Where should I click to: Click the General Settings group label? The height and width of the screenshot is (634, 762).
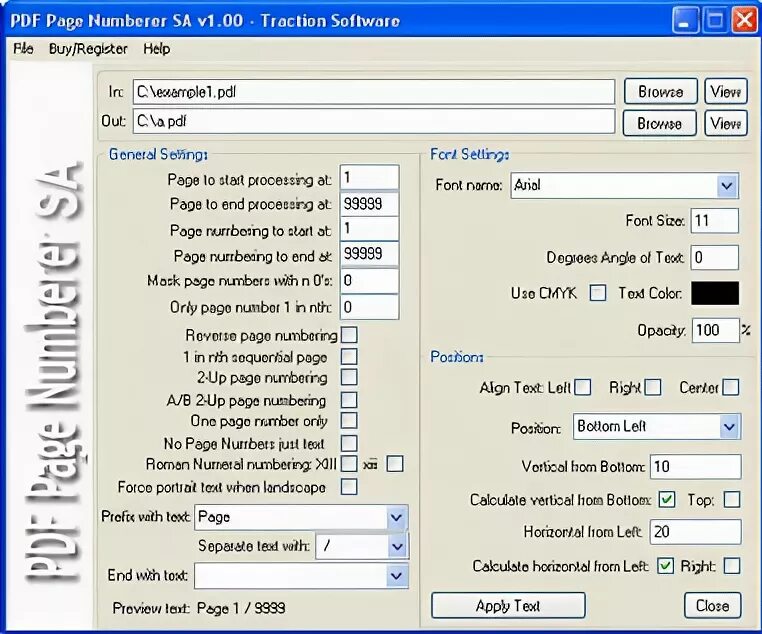(x=158, y=154)
